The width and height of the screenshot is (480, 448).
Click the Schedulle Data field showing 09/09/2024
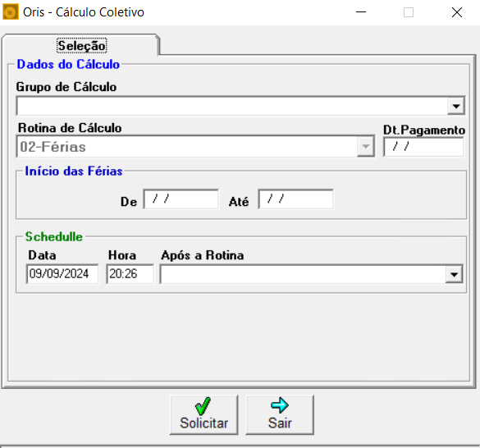pyautogui.click(x=62, y=274)
